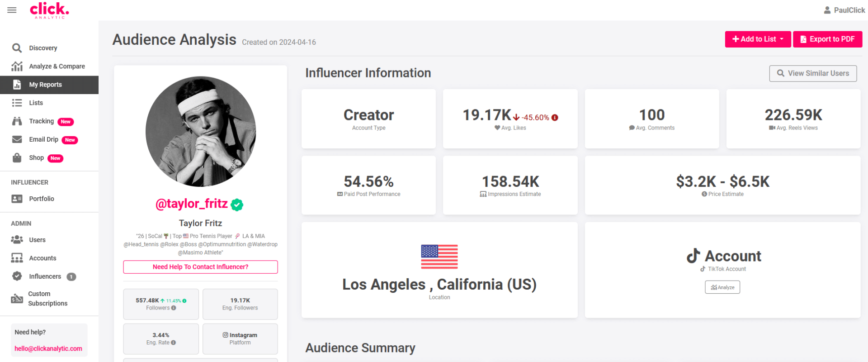Open the hamburger menu

click(x=12, y=10)
